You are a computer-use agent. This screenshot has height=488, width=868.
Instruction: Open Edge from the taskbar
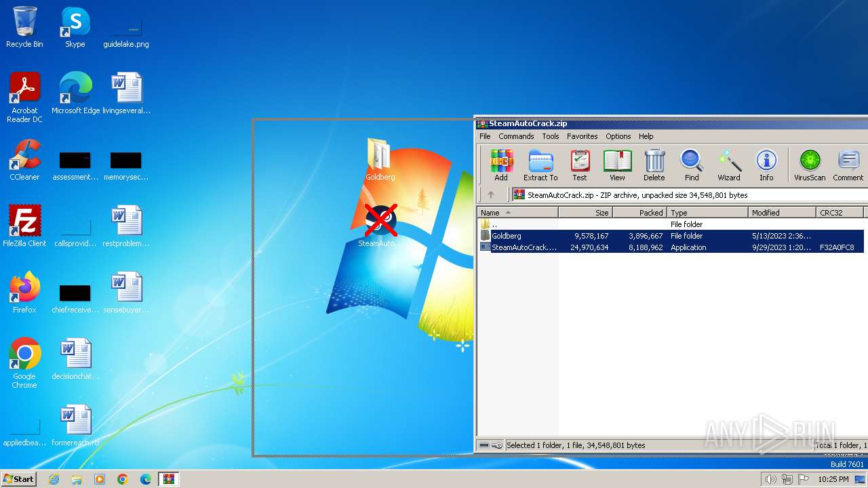click(x=146, y=479)
